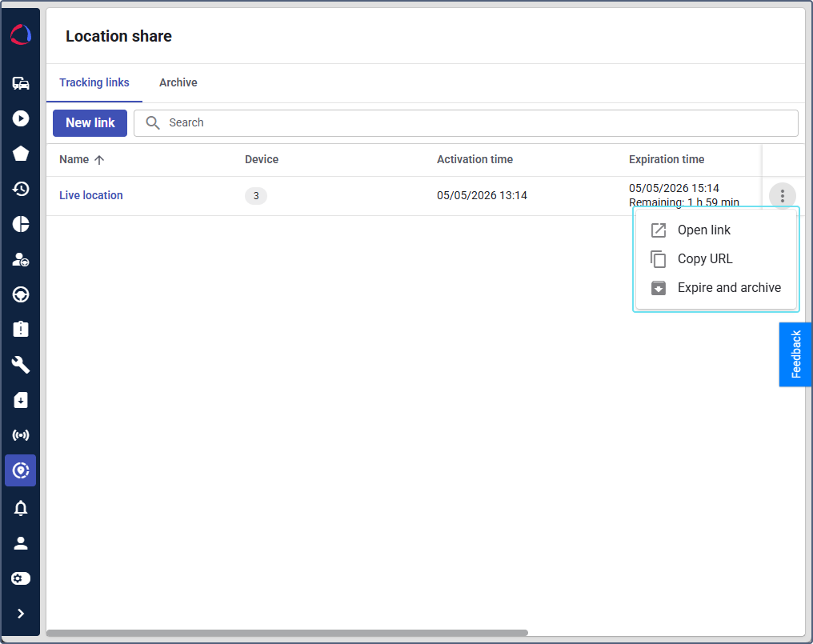Select Expire and archive menu option
The image size is (813, 644).
pyautogui.click(x=715, y=288)
